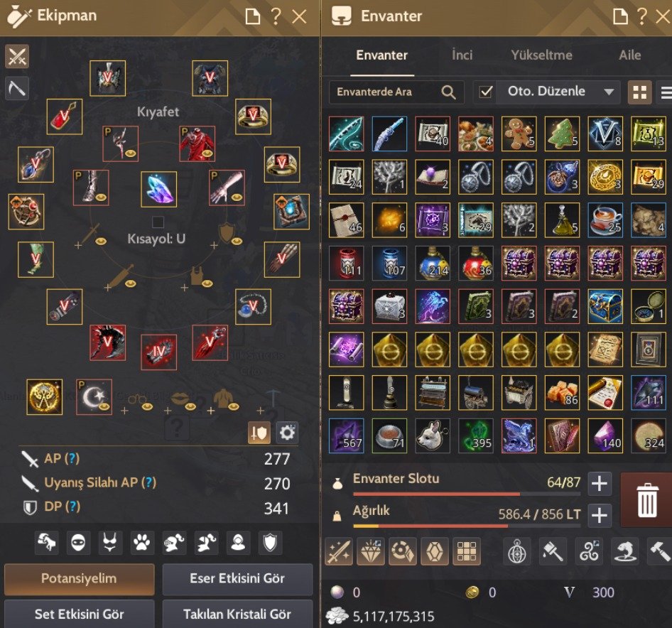Click the trash can delete icon

[x=646, y=500]
